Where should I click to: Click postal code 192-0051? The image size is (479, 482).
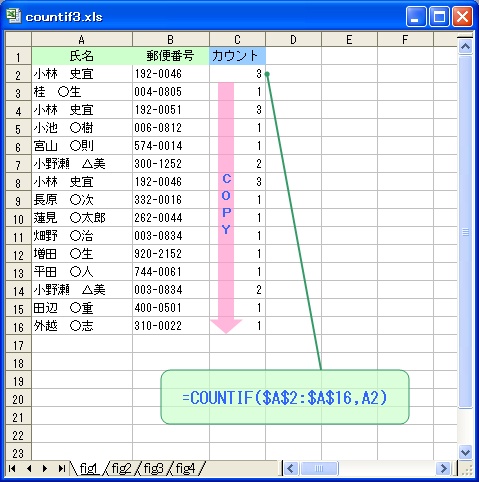pyautogui.click(x=171, y=110)
